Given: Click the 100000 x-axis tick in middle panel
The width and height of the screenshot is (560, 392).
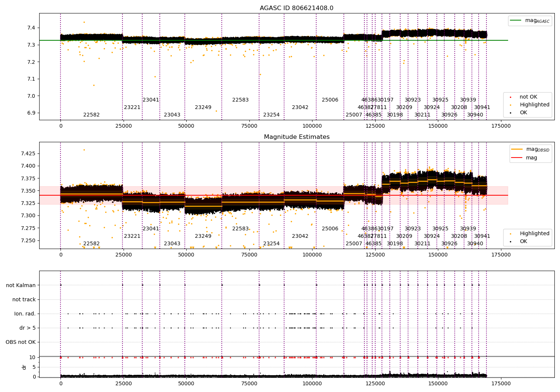Looking at the screenshot, I should (x=312, y=255).
